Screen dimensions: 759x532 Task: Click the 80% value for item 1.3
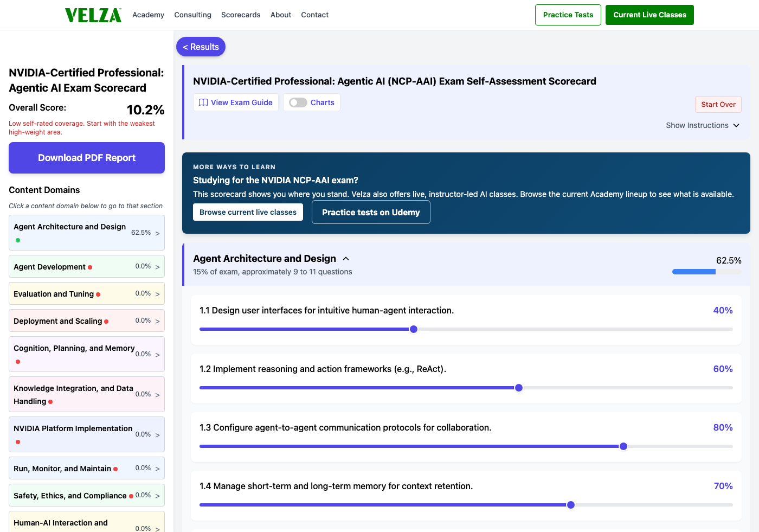click(x=723, y=427)
